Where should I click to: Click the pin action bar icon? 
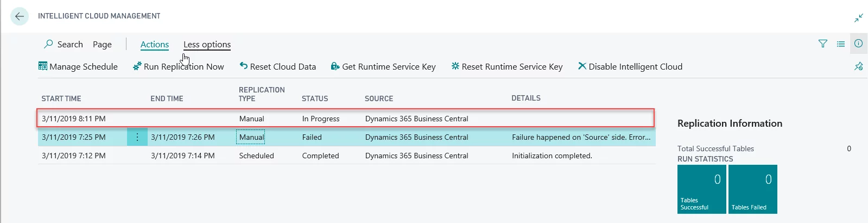click(x=858, y=66)
